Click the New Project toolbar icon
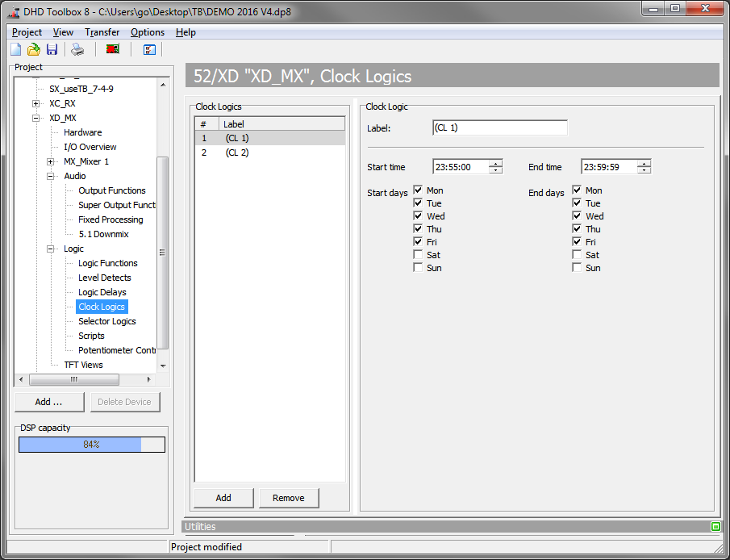 coord(16,50)
